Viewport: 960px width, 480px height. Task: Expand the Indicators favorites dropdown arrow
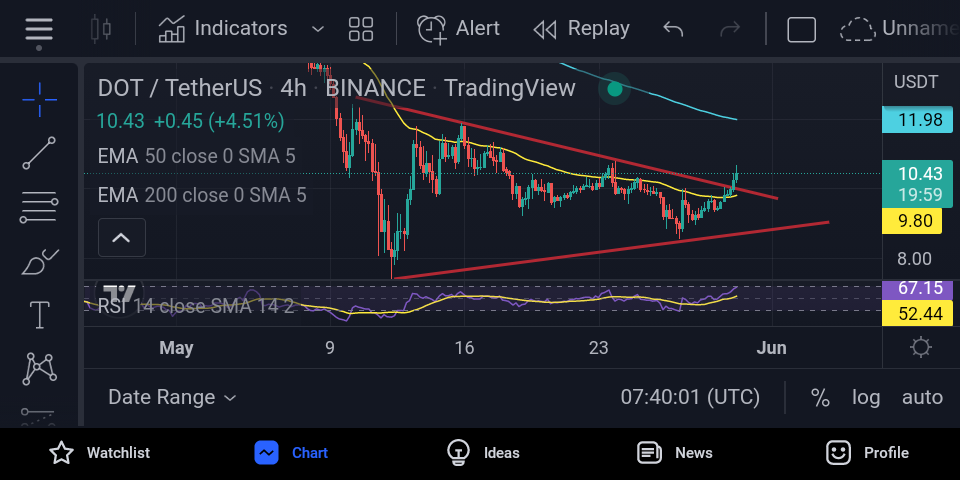(x=317, y=28)
